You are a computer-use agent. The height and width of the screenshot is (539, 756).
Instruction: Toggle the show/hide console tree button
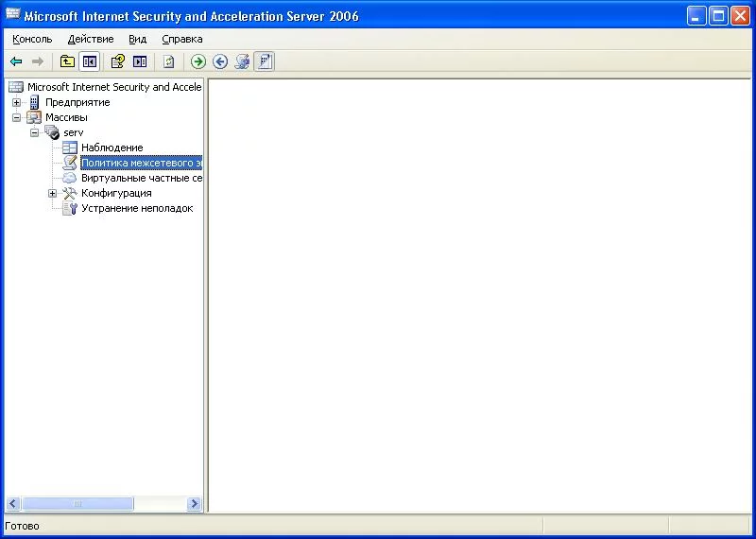click(90, 61)
